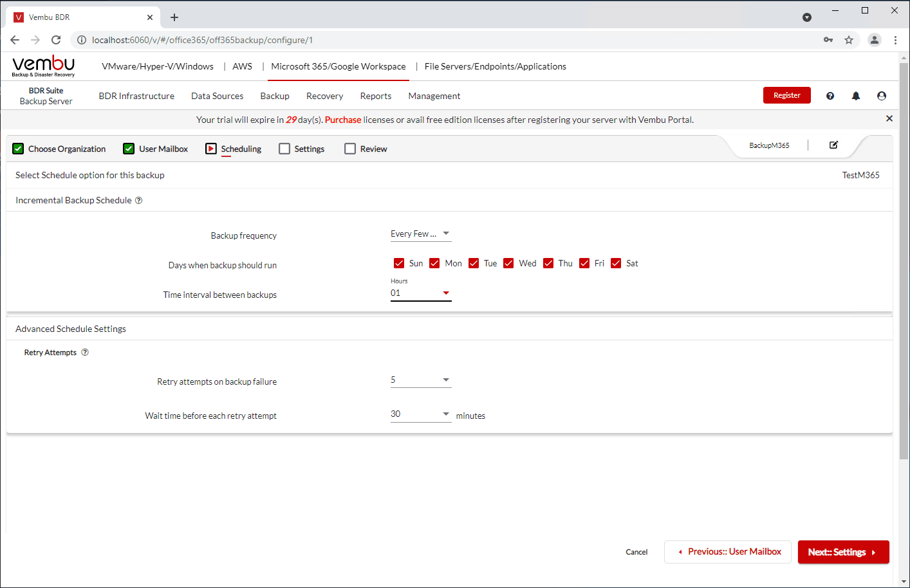
Task: Open a new browser tab
Action: coord(174,17)
